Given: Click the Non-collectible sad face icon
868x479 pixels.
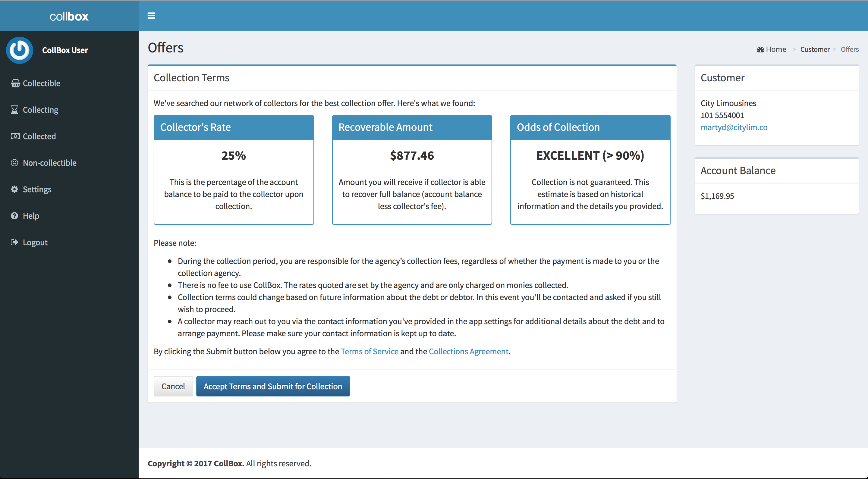Looking at the screenshot, I should pyautogui.click(x=14, y=163).
